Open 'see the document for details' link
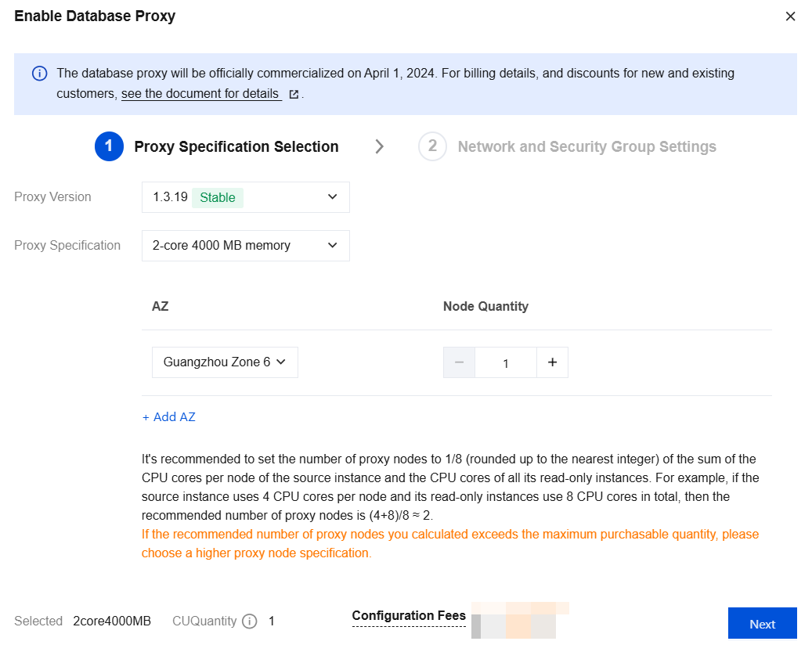Image resolution: width=812 pixels, height=652 pixels. tap(200, 94)
